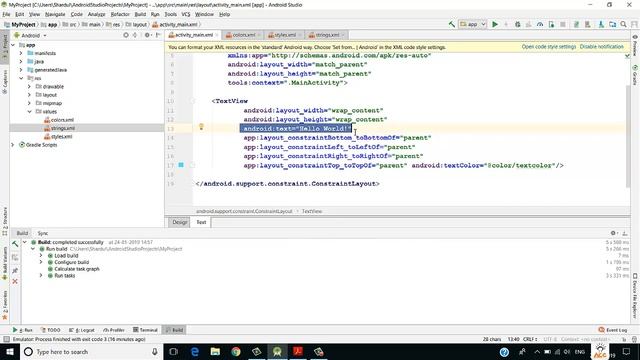This screenshot has height=360, width=640.
Task: Click the Type here to search box
Action: pyautogui.click(x=91, y=351)
